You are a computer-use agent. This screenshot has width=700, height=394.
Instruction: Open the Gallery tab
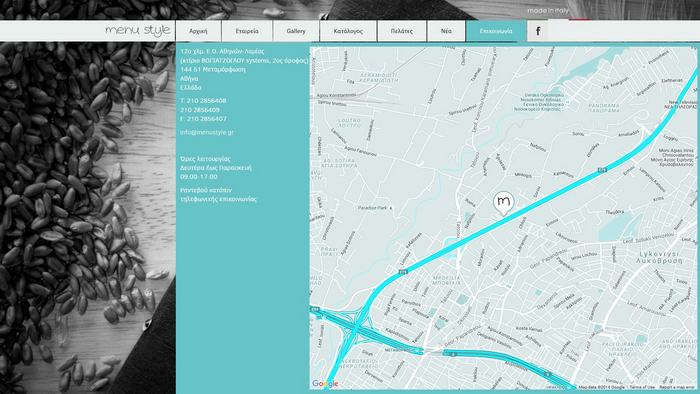(296, 31)
